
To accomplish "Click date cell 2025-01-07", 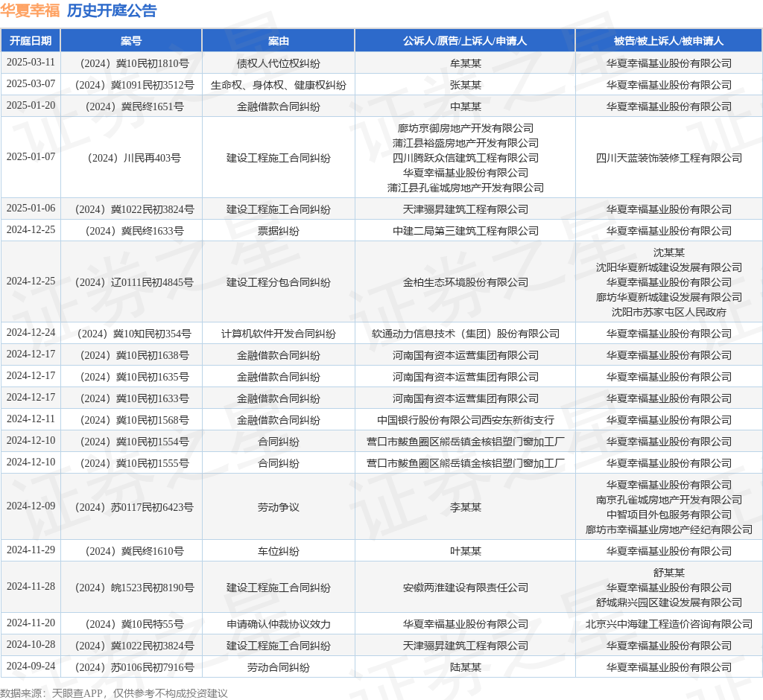I will click(x=31, y=157).
